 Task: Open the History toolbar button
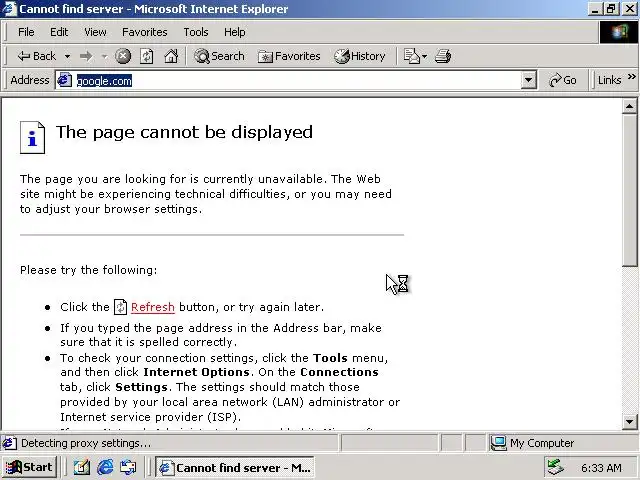(360, 56)
